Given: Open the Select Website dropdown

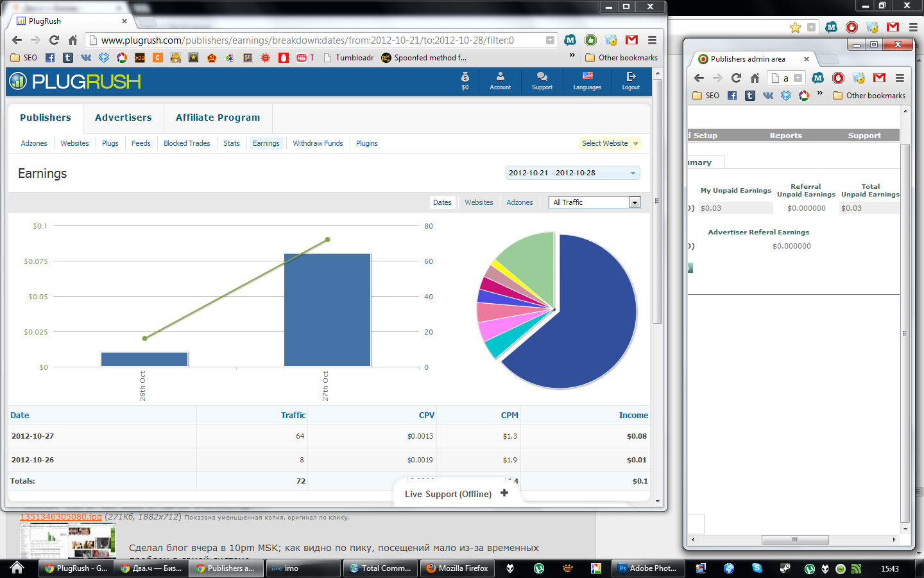Looking at the screenshot, I should click(x=610, y=143).
